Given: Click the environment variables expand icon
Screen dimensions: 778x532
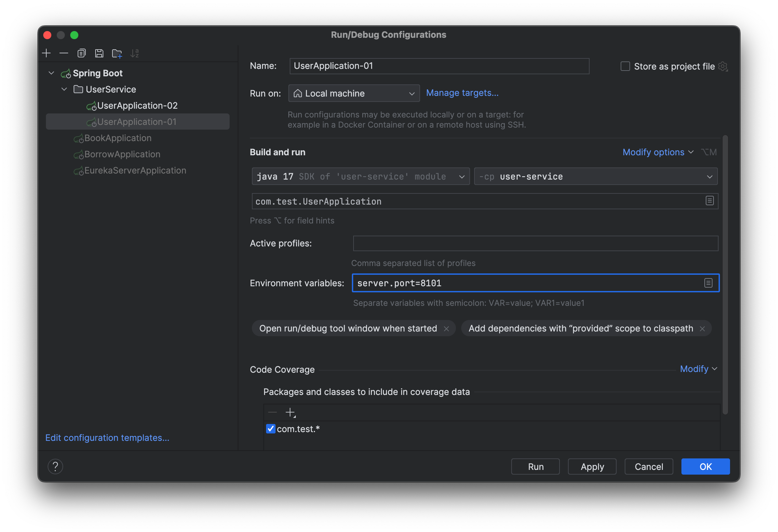Looking at the screenshot, I should coord(708,283).
